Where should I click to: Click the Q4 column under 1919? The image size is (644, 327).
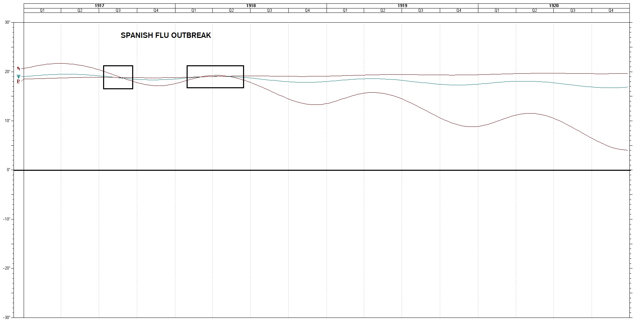(x=459, y=10)
